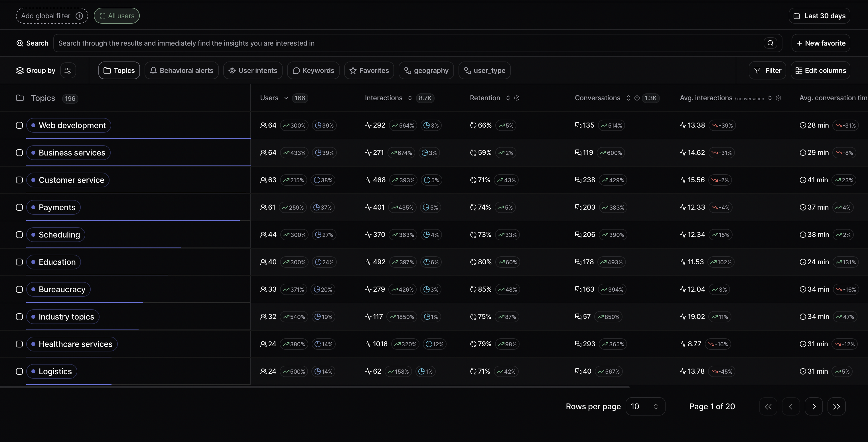This screenshot has height=442, width=868.
Task: Sort by Interactions column arrows
Action: [x=410, y=98]
